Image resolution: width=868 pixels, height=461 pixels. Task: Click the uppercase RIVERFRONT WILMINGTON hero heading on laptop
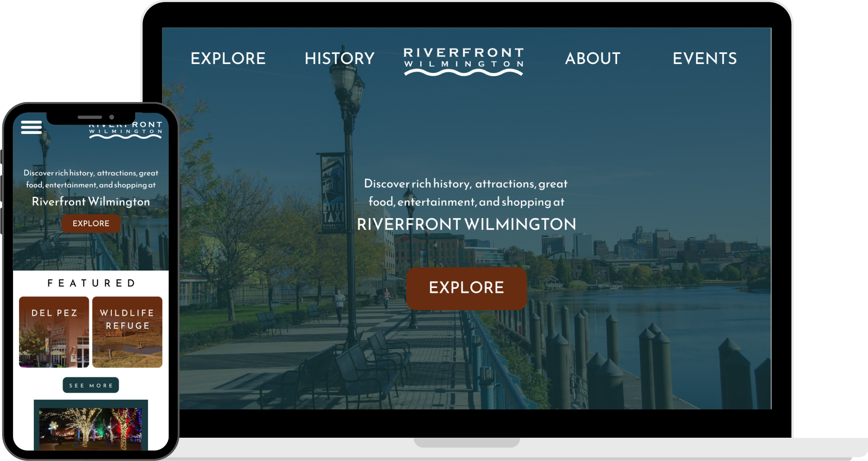pos(466,224)
